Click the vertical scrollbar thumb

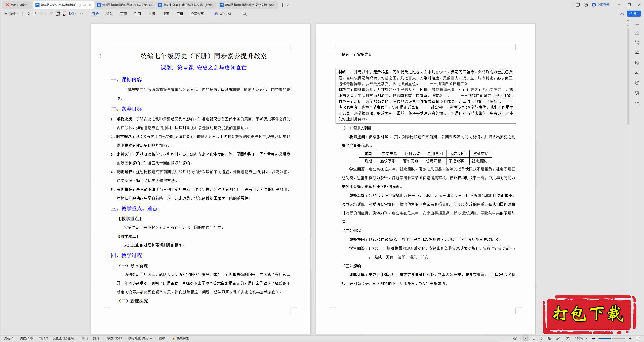coord(628,76)
